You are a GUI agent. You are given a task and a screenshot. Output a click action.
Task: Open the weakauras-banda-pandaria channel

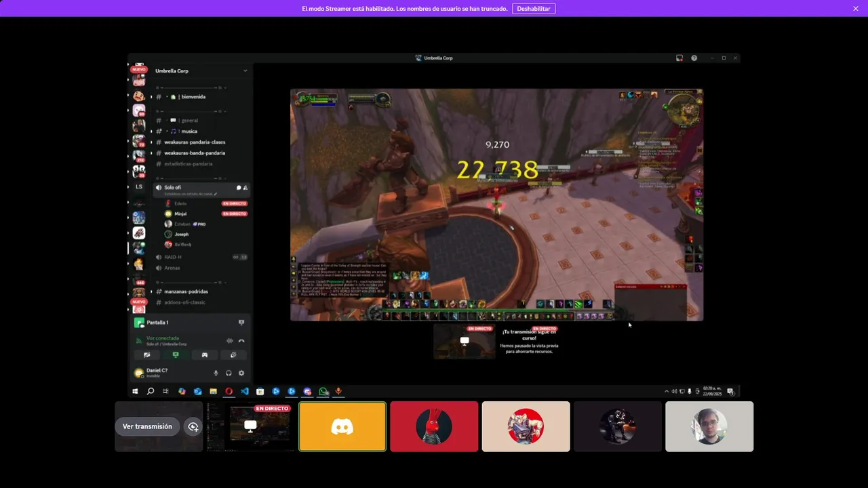pos(195,153)
